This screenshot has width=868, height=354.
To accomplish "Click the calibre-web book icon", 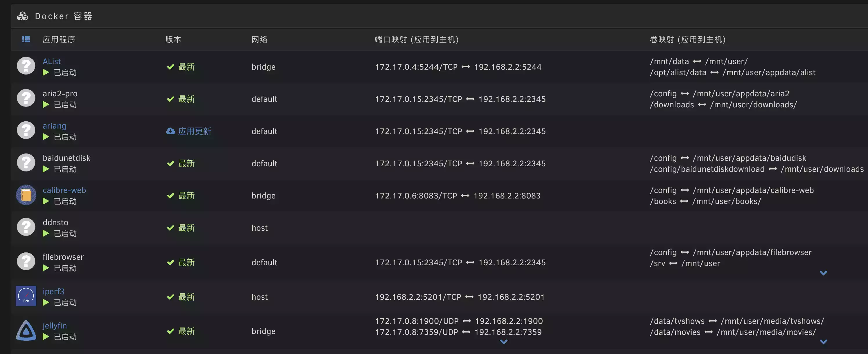I will (26, 195).
